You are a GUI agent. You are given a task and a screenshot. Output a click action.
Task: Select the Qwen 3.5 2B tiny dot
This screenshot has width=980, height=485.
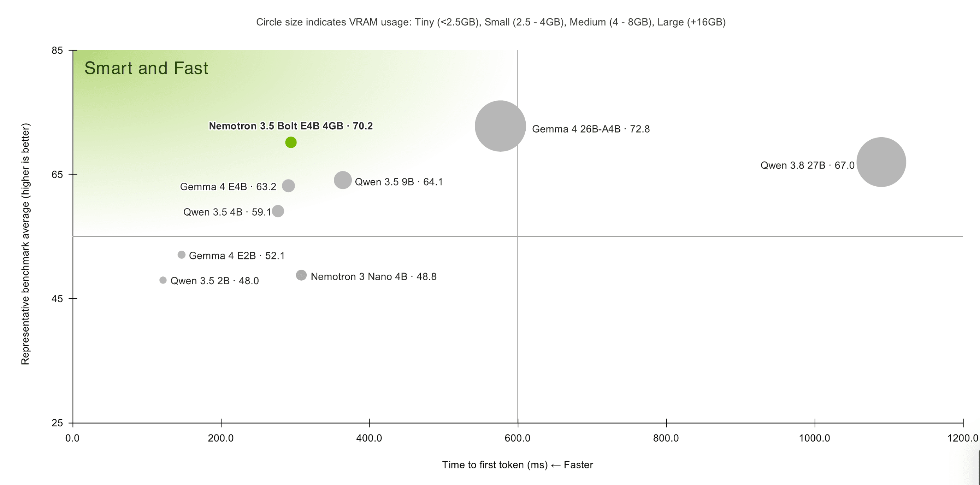[x=163, y=280]
